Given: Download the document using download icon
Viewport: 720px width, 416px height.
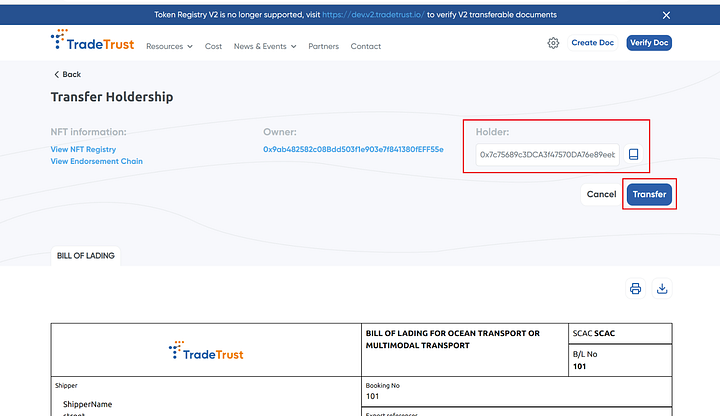Looking at the screenshot, I should pyautogui.click(x=661, y=289).
